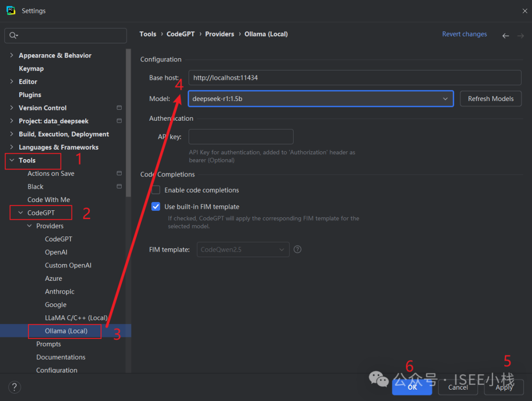Navigate forward with the right arrow icon
Viewport: 532px width, 401px height.
click(521, 35)
